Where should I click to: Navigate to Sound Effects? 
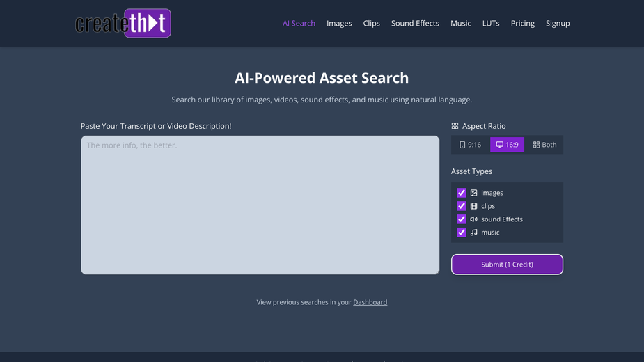415,24
